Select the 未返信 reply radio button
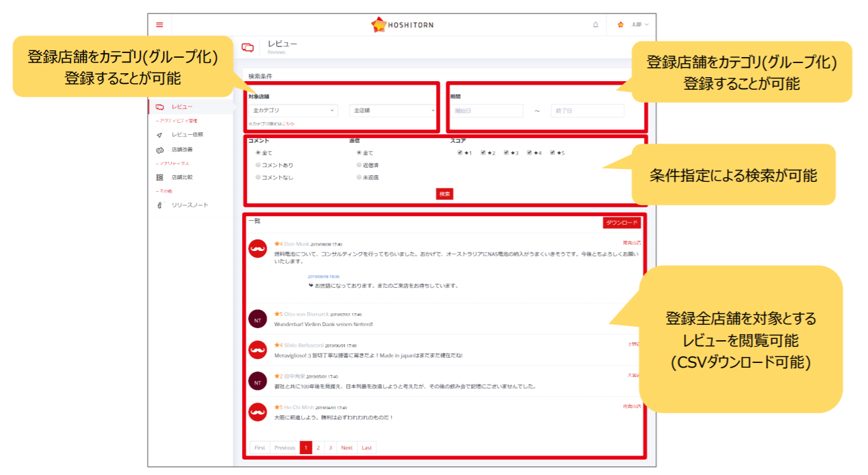 coord(359,178)
